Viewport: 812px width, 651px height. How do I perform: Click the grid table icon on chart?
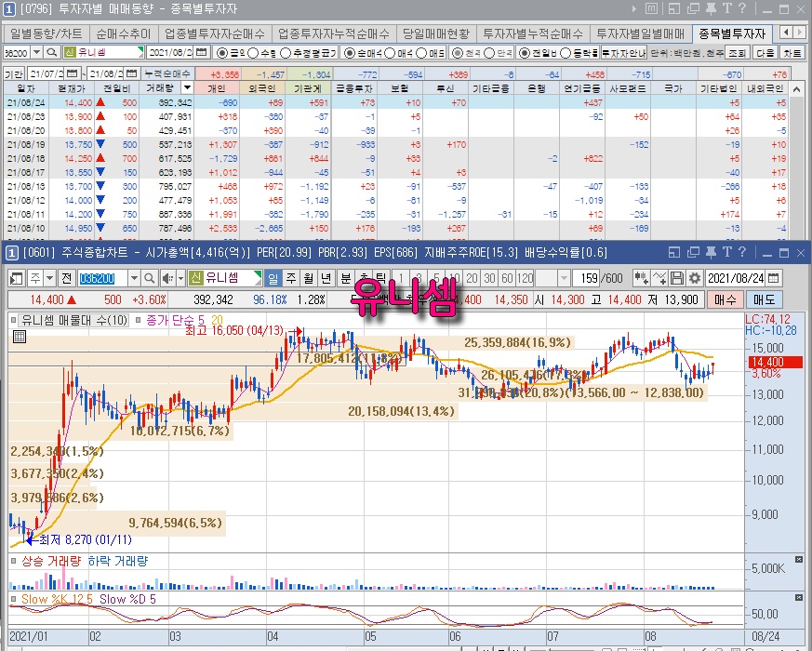20,338
